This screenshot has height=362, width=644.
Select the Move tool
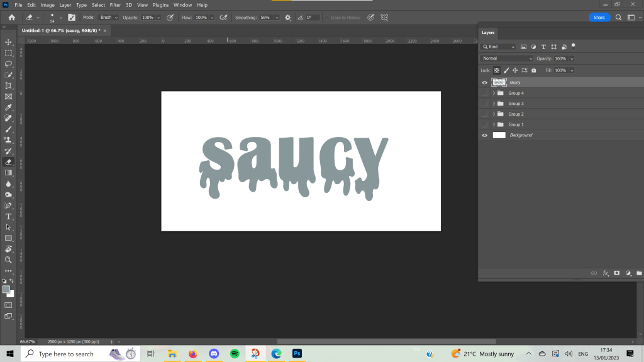[8, 42]
